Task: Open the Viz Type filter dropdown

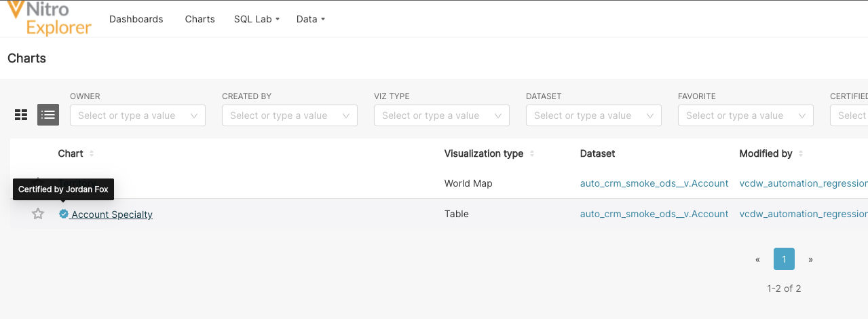Action: [x=442, y=115]
